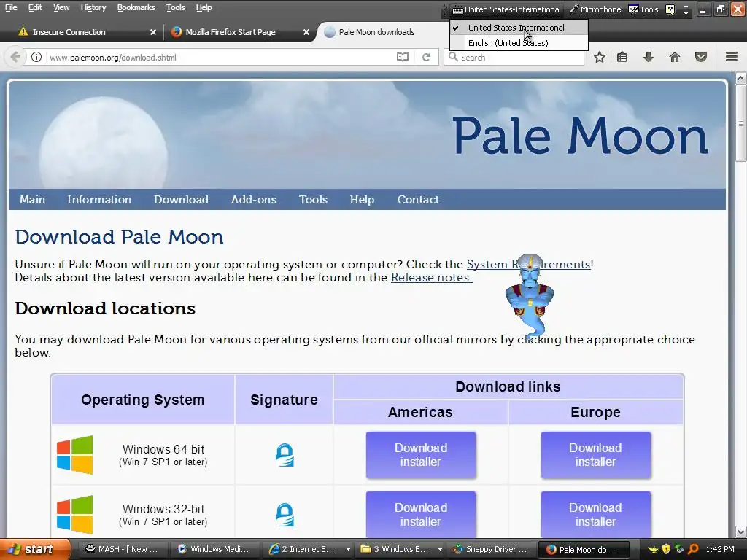Switch to Mozilla Firefox Start Page tab
The height and width of the screenshot is (560, 747).
coord(239,32)
